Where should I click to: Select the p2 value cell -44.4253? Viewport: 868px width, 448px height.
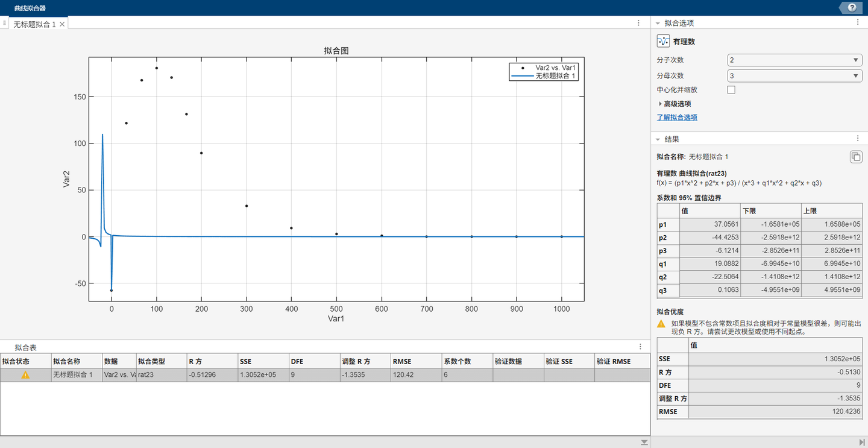pyautogui.click(x=709, y=237)
